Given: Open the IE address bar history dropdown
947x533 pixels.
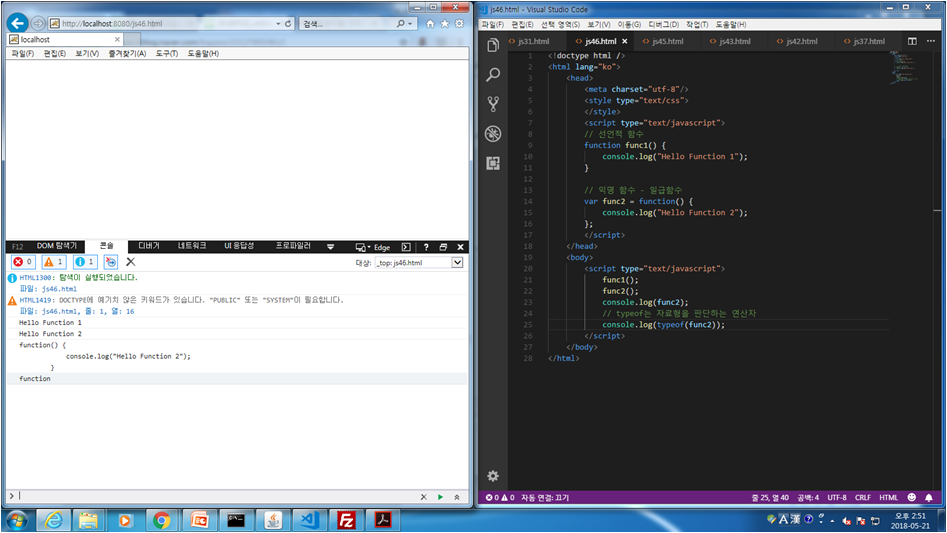Looking at the screenshot, I should 278,24.
